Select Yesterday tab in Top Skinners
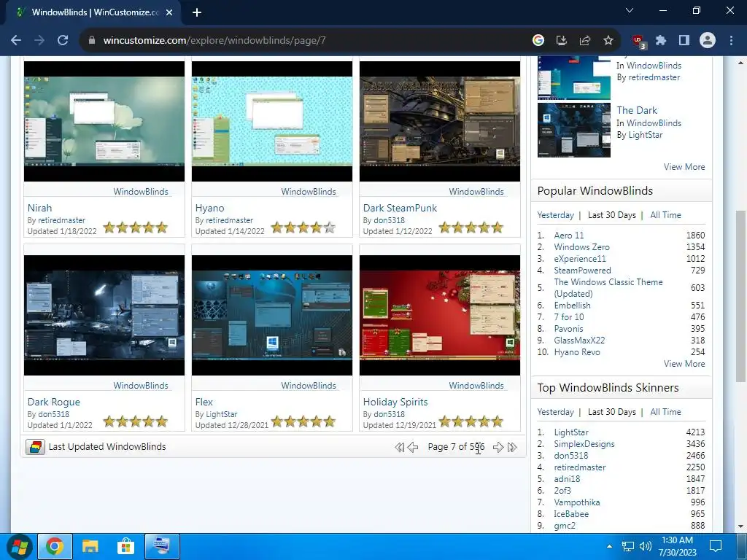This screenshot has height=560, width=747. [x=555, y=412]
